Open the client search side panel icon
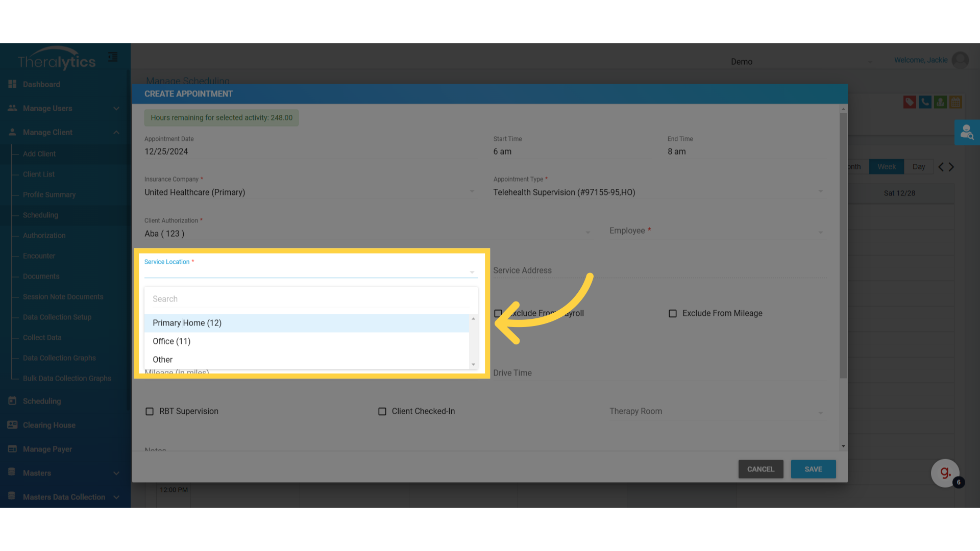The height and width of the screenshot is (551, 980). pos(967,133)
